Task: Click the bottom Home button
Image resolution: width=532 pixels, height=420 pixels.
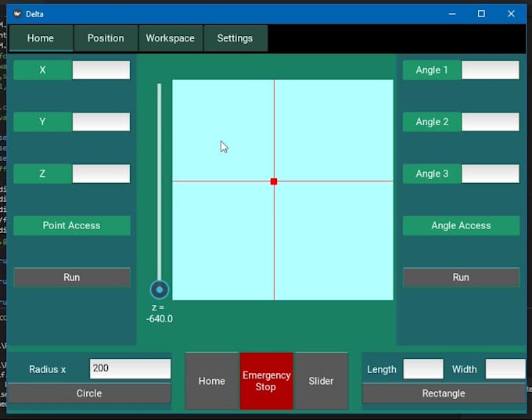Action: click(212, 381)
